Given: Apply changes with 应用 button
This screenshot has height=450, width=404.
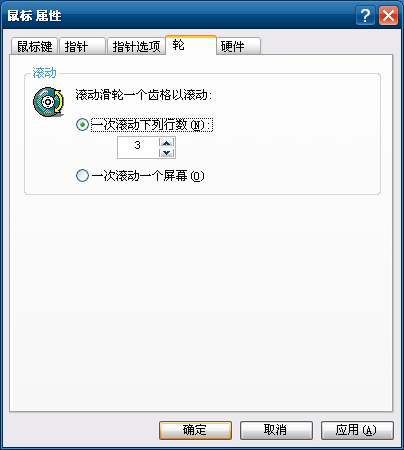Looking at the screenshot, I should click(x=357, y=430).
